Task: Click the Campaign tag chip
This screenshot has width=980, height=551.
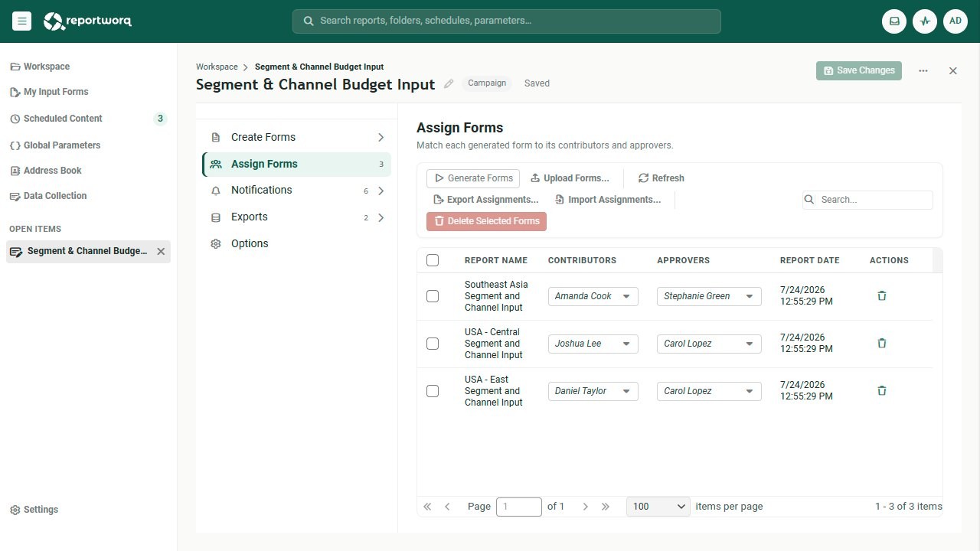Action: point(487,83)
